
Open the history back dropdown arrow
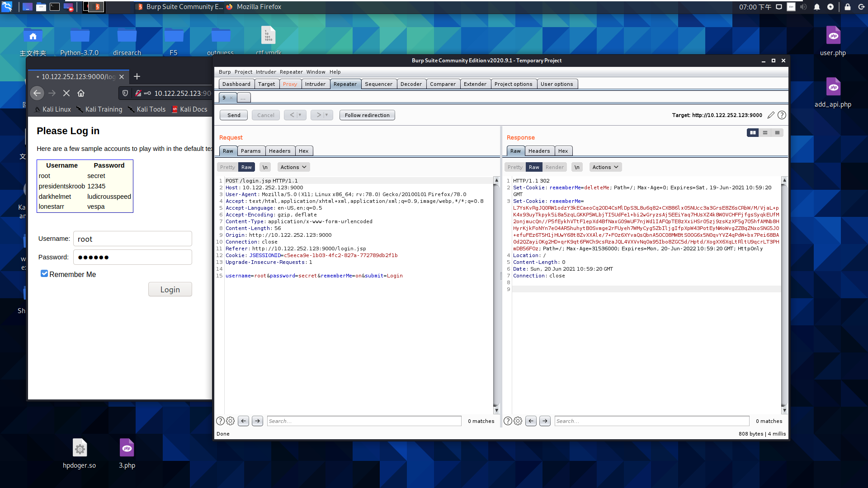click(300, 115)
